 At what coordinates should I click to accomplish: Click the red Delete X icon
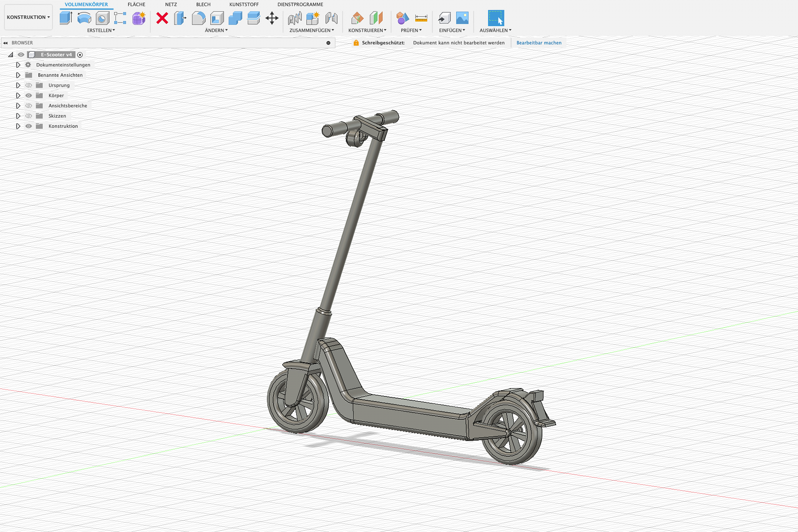[162, 18]
